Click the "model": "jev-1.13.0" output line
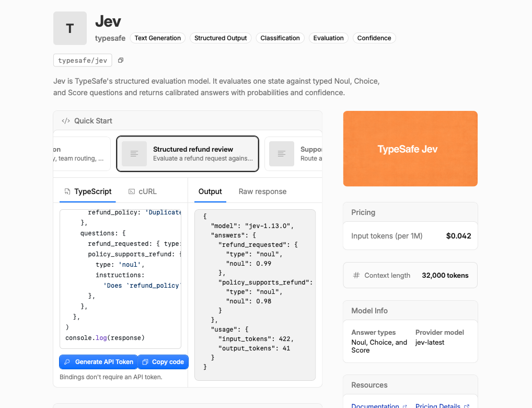This screenshot has width=532, height=408. tap(252, 226)
